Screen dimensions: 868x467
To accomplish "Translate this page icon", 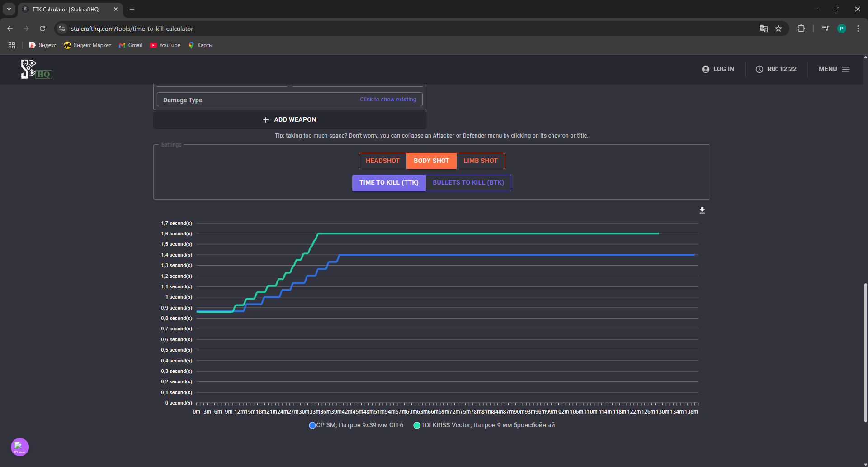I will pyautogui.click(x=764, y=29).
